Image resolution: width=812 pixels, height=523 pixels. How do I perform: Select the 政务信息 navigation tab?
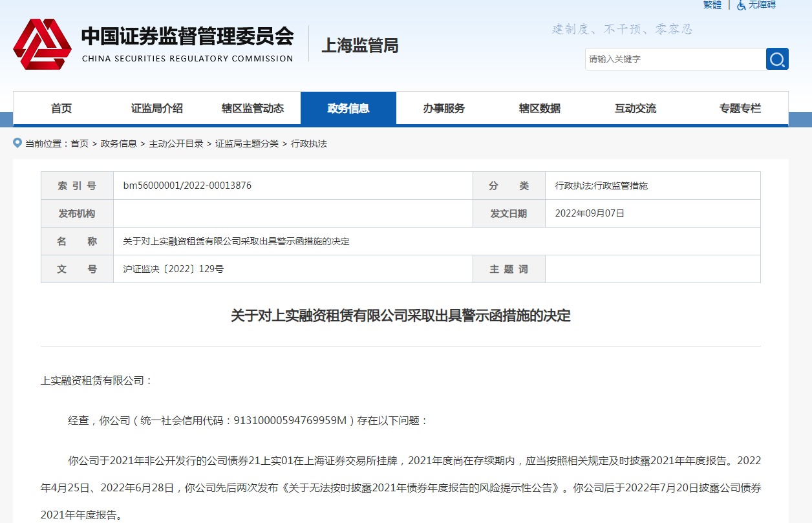348,109
